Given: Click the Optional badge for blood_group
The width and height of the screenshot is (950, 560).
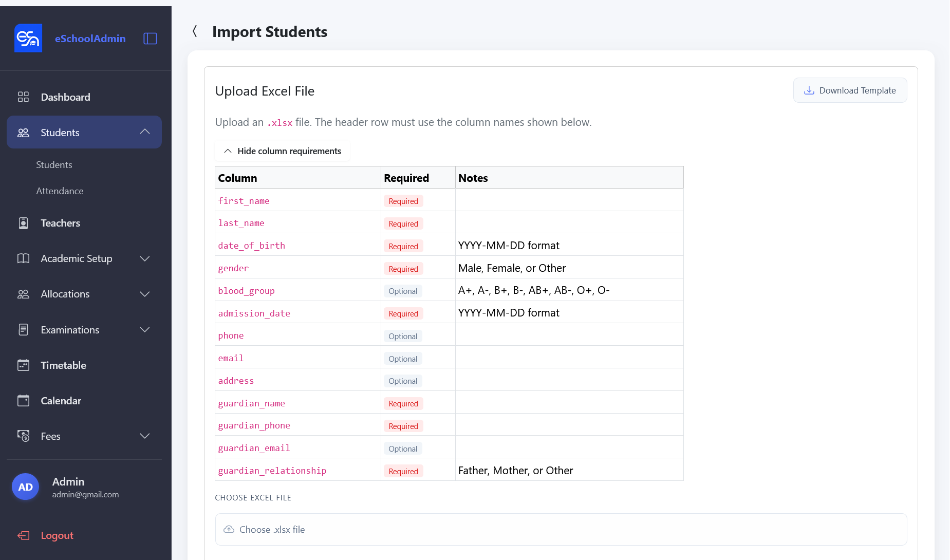Looking at the screenshot, I should coord(403,291).
